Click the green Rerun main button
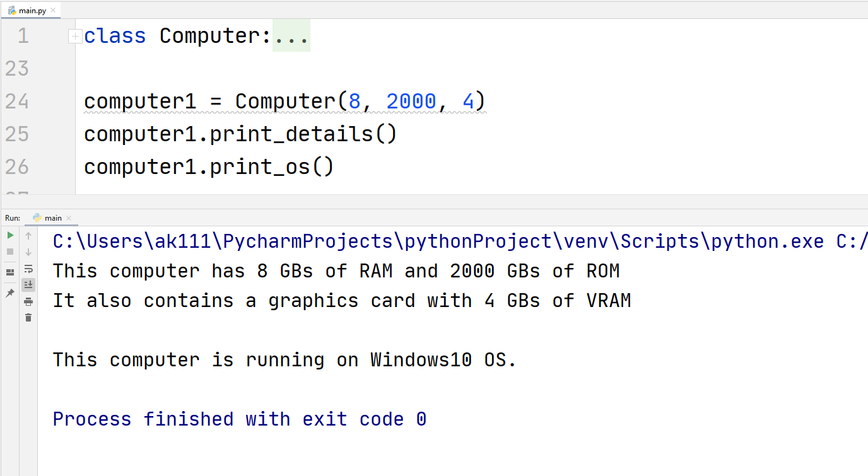The height and width of the screenshot is (476, 868). pos(10,235)
